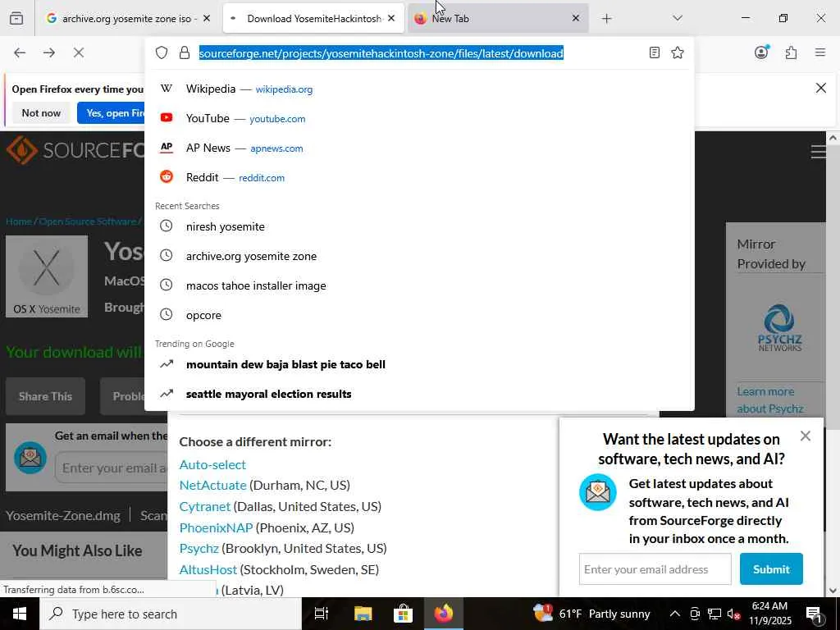Go forward with the forward arrow
The height and width of the screenshot is (630, 840).
click(x=49, y=52)
